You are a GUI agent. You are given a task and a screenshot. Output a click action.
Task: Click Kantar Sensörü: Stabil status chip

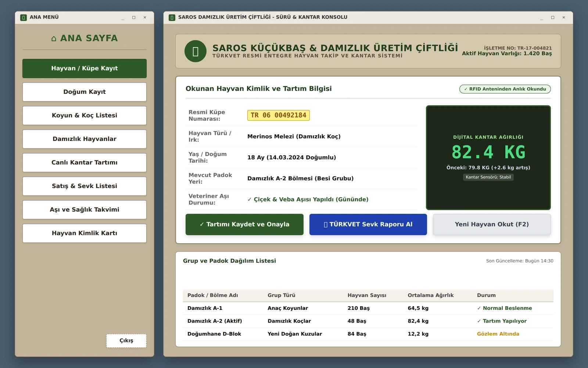tap(488, 177)
